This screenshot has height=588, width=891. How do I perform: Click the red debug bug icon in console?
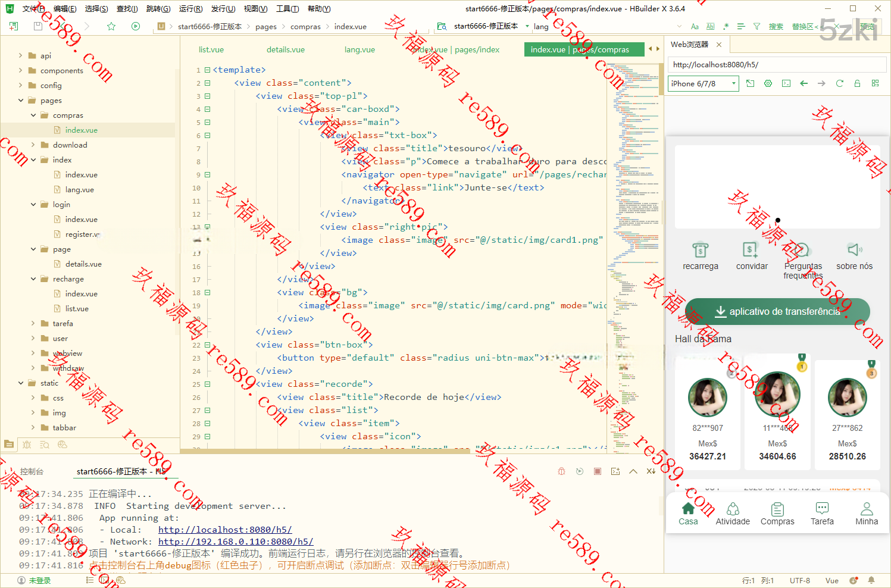tap(561, 471)
